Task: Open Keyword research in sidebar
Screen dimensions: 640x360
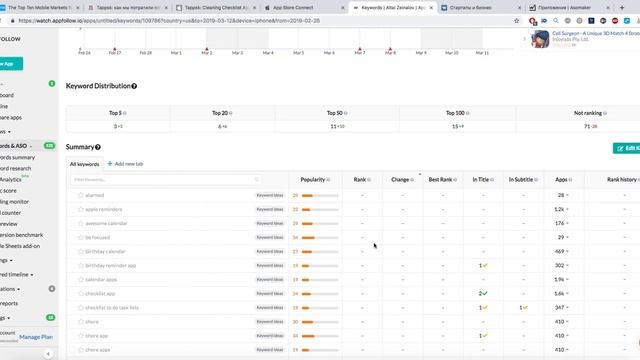Action: pos(16,169)
